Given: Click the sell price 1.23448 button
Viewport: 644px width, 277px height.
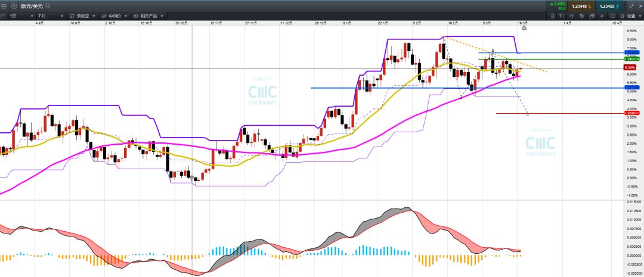Looking at the screenshot, I should (580, 6).
